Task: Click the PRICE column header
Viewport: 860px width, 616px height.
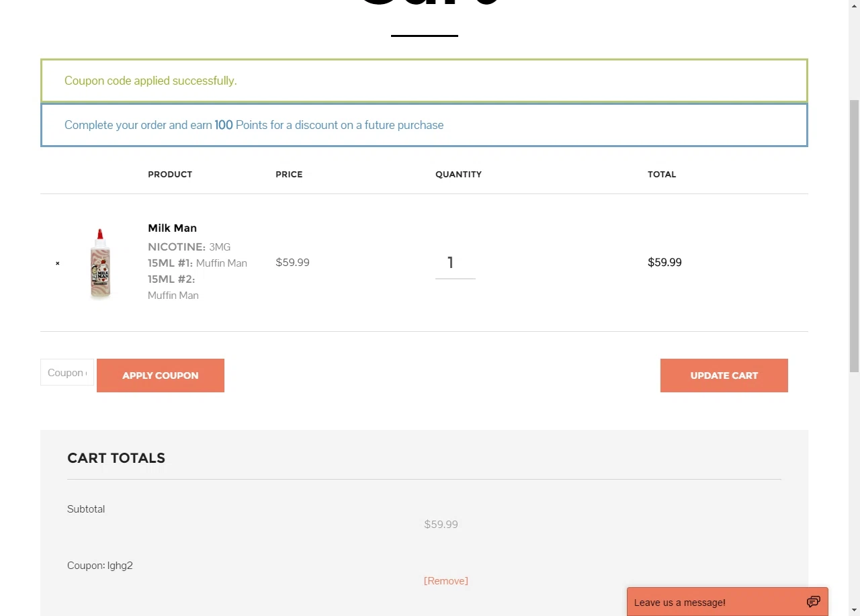Action: click(289, 174)
